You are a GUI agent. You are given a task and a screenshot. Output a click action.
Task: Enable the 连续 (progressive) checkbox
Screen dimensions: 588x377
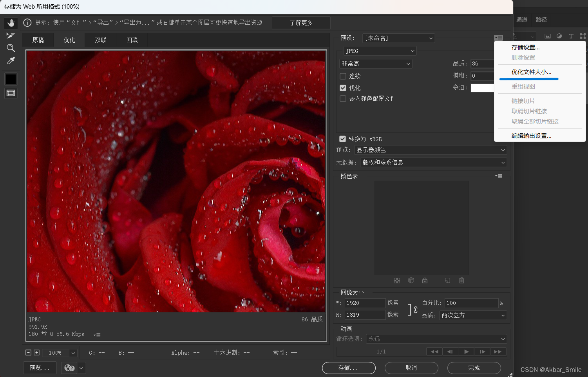click(x=343, y=76)
